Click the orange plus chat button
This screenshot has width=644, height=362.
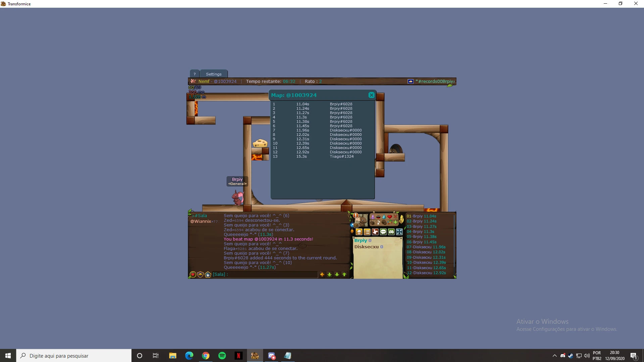click(322, 274)
